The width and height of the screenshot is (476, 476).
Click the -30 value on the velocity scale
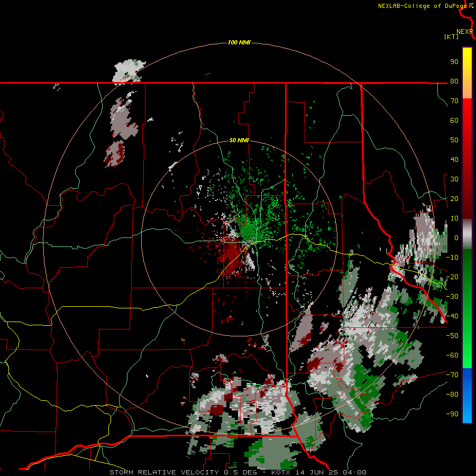click(x=452, y=297)
